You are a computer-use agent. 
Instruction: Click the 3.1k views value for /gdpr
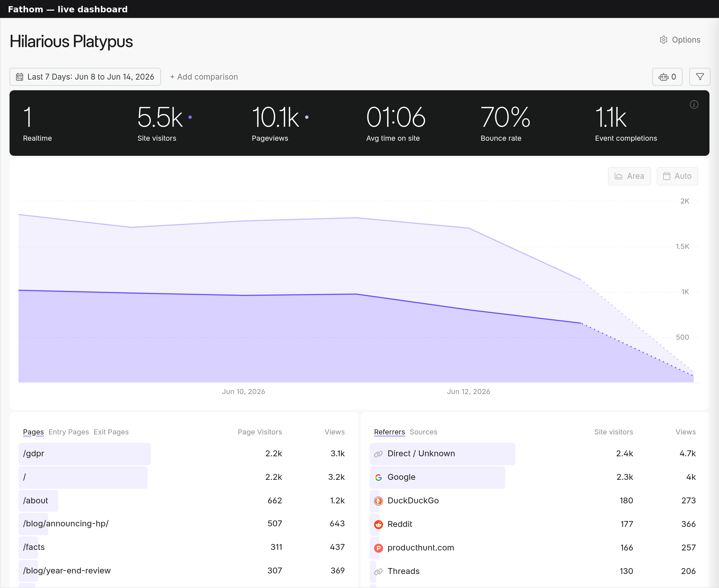pyautogui.click(x=337, y=454)
